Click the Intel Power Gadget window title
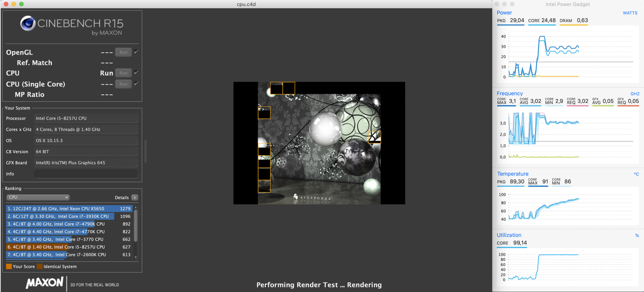Viewport: 644px width, 292px height. (568, 4)
